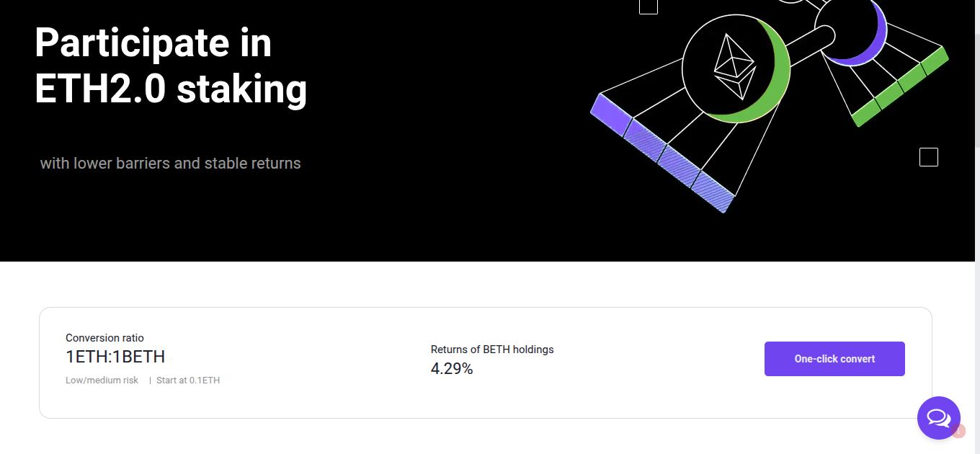This screenshot has height=454, width=980.
Task: Click the "Low/medium risk" text
Action: [102, 380]
